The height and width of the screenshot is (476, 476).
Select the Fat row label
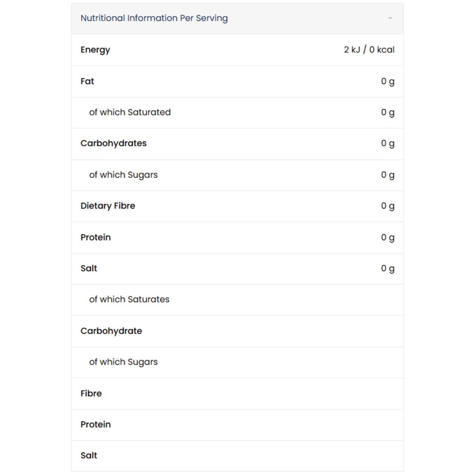click(x=87, y=81)
